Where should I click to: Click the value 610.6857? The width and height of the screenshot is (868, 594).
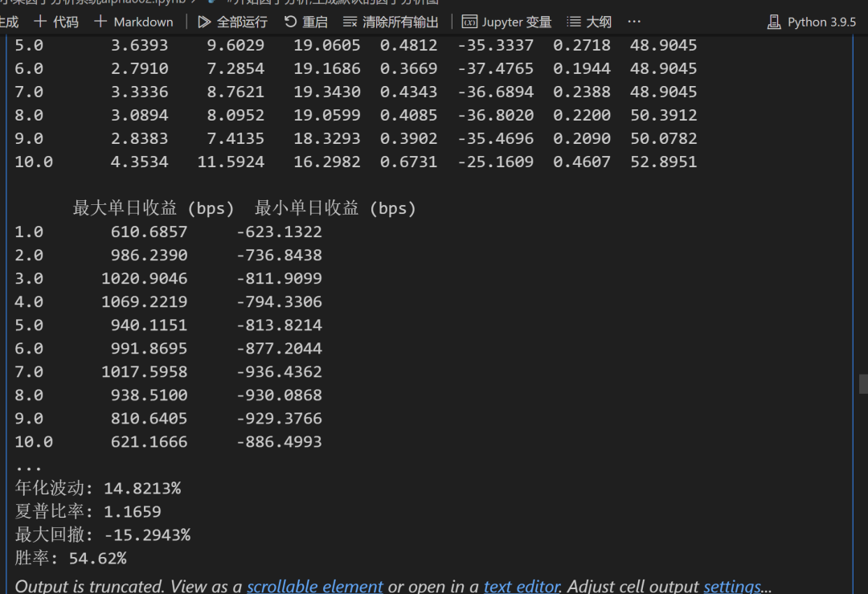coord(149,232)
